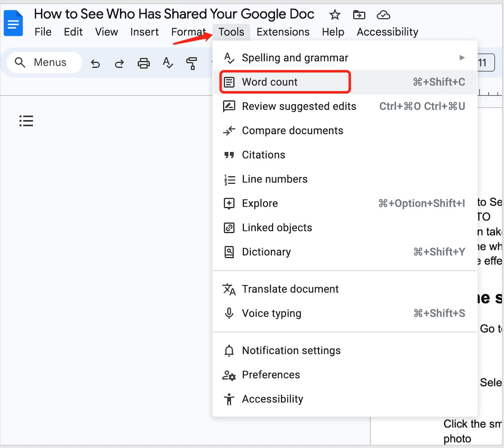Click the Compare documents arrows icon
The height and width of the screenshot is (448, 504).
[x=229, y=130]
